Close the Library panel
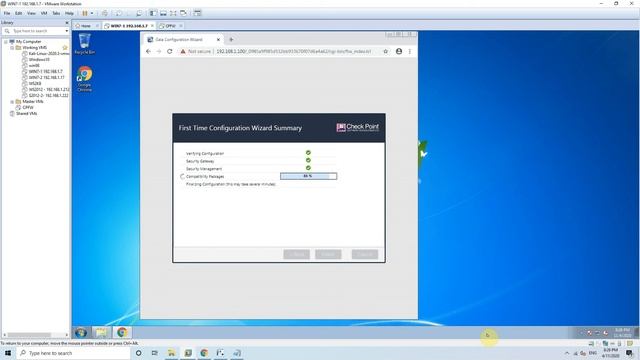The width and height of the screenshot is (640, 360). coord(67,22)
